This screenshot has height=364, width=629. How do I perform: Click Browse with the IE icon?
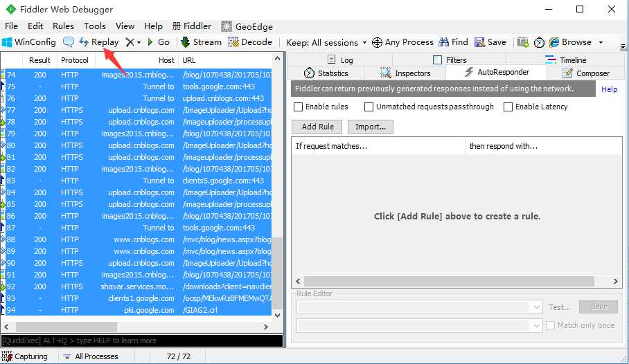570,42
